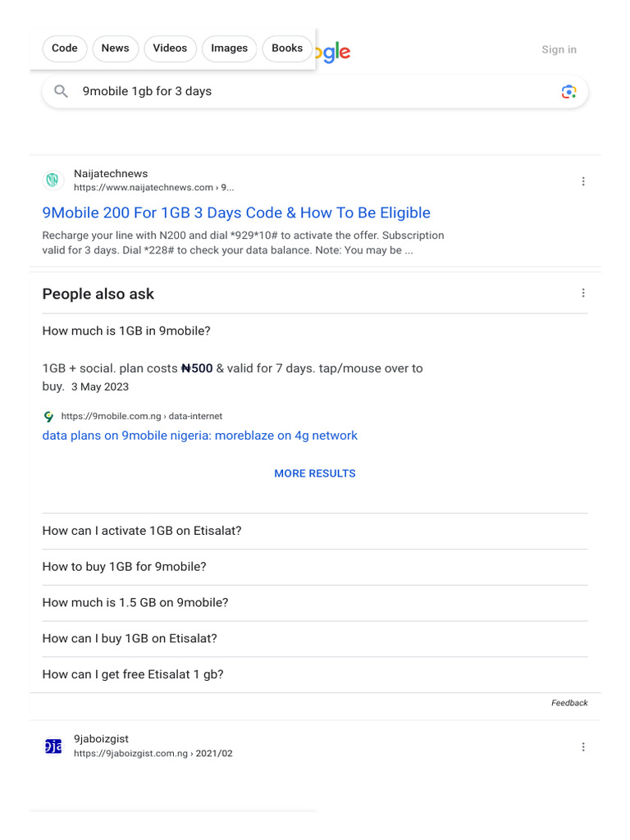Expand How to buy 1GB for 9mobile

[314, 567]
